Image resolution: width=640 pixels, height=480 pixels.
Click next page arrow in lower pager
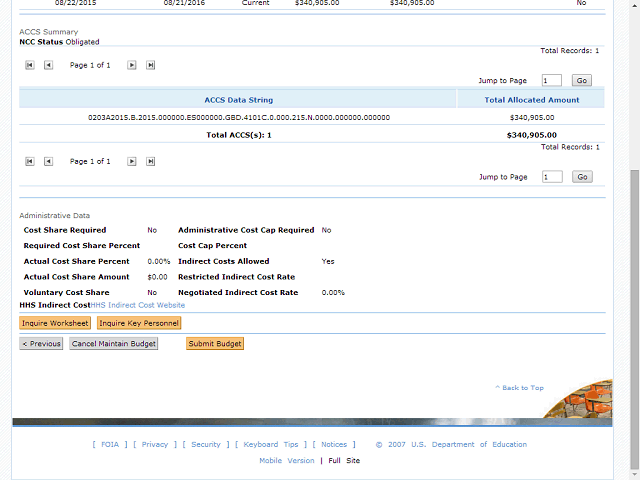point(132,161)
